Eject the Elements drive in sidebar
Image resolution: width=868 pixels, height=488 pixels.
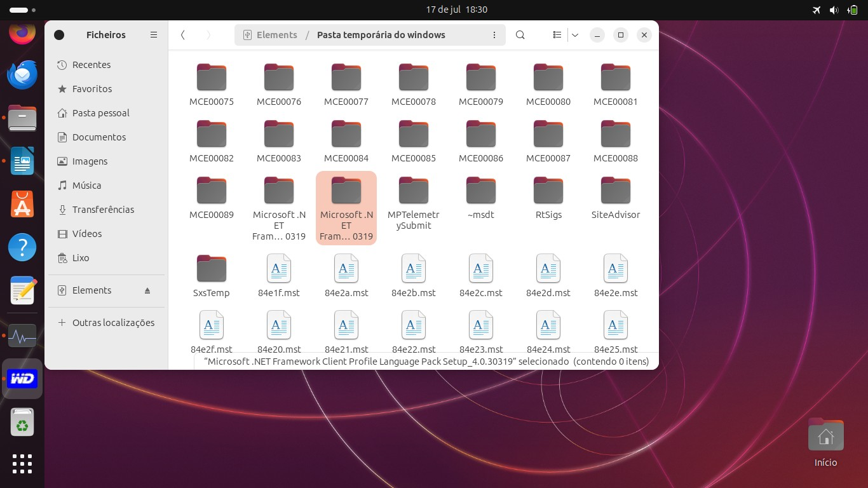147,290
